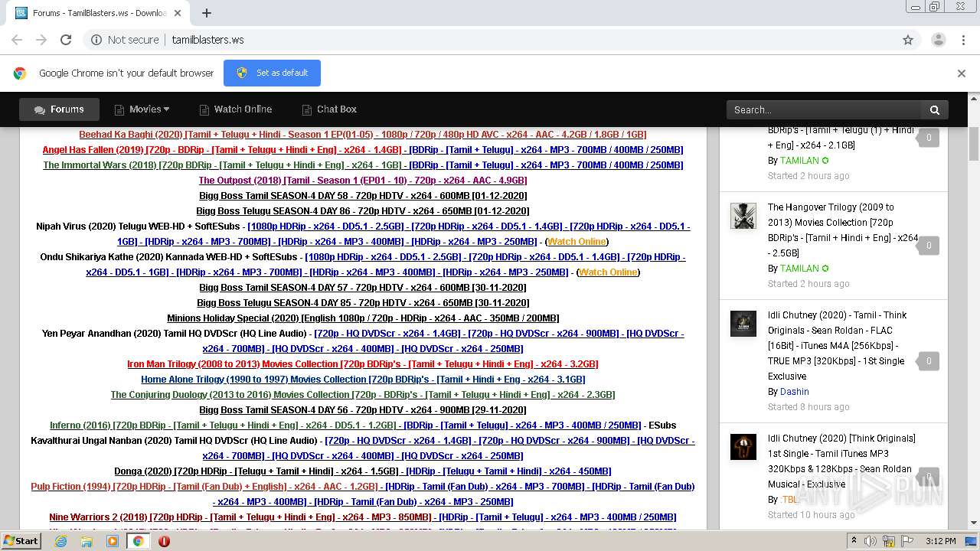Screen dimensions: 980x551
Task: Open Donga (2020) 720p HDRip link
Action: point(257,471)
